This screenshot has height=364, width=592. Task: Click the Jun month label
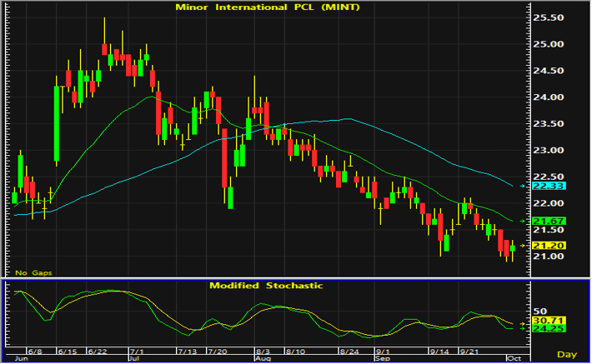[x=22, y=358]
